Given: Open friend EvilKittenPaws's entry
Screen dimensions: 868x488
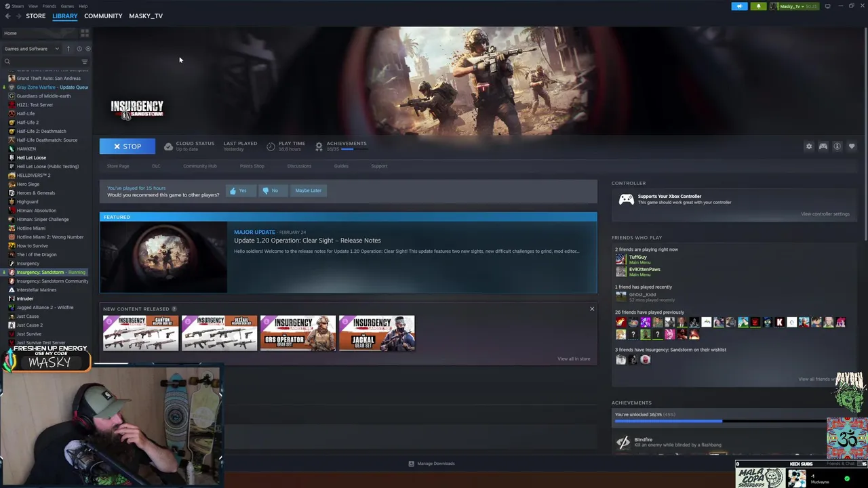Looking at the screenshot, I should point(638,271).
